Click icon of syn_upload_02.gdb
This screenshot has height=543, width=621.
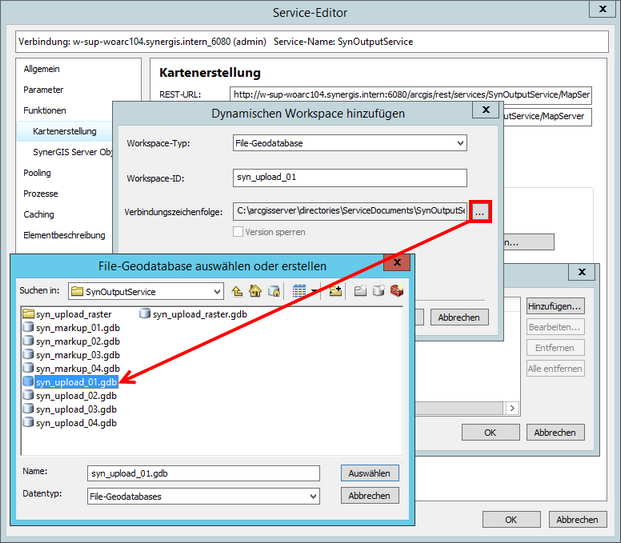point(28,395)
